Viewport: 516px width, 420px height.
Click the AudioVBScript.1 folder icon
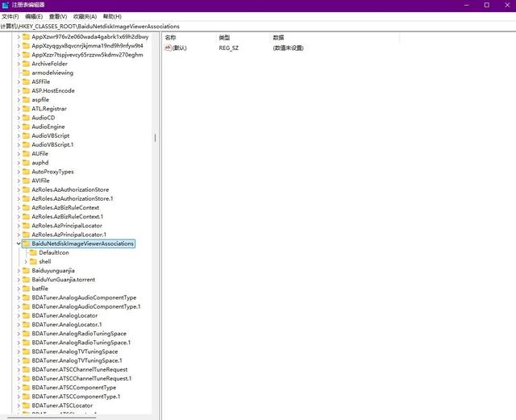click(x=26, y=145)
